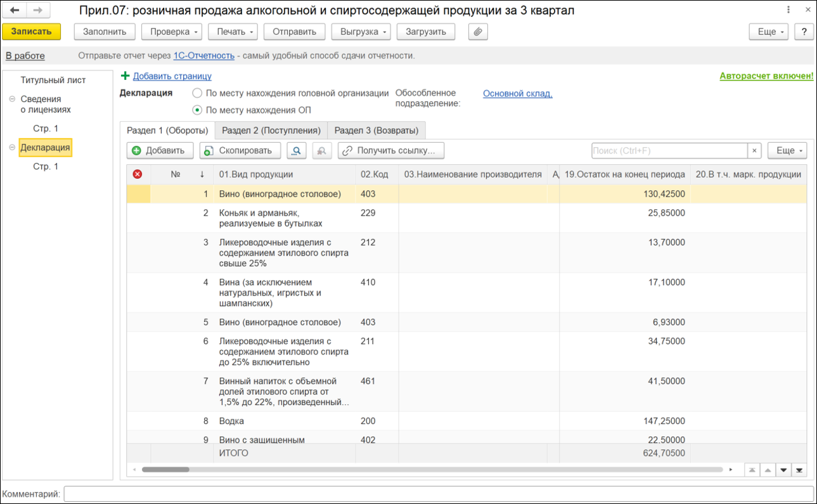The width and height of the screenshot is (817, 504).
Task: Click the red error mark column icon
Action: 138,174
